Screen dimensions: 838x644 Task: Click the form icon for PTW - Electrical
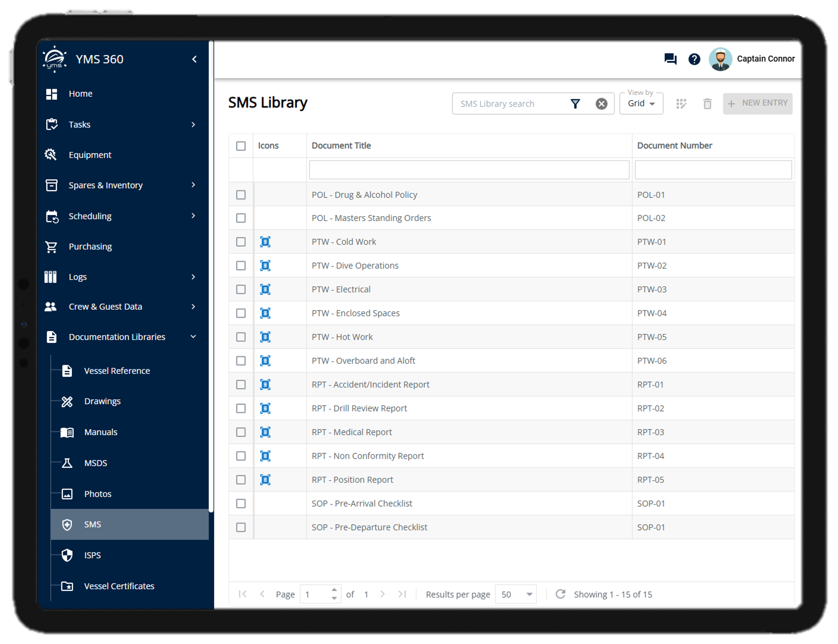coord(265,289)
